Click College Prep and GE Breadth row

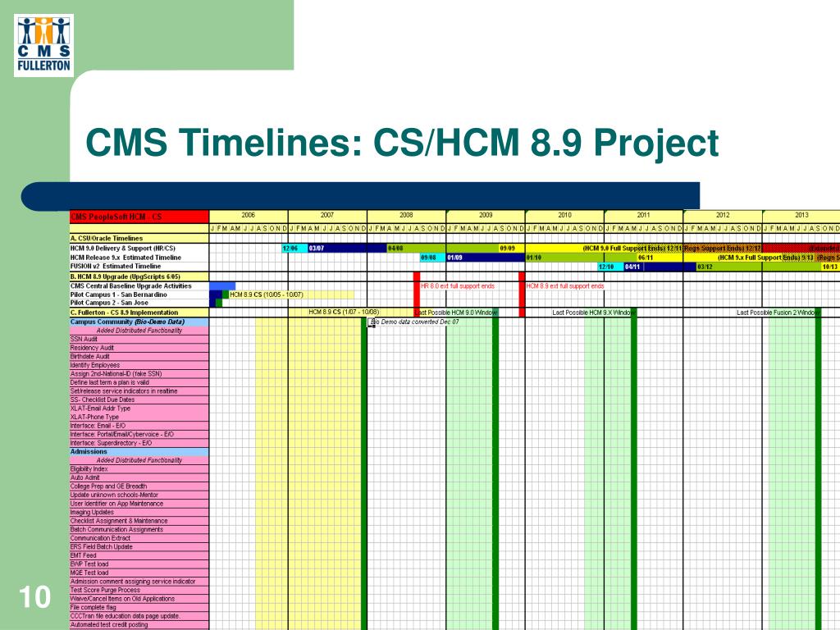pos(139,486)
